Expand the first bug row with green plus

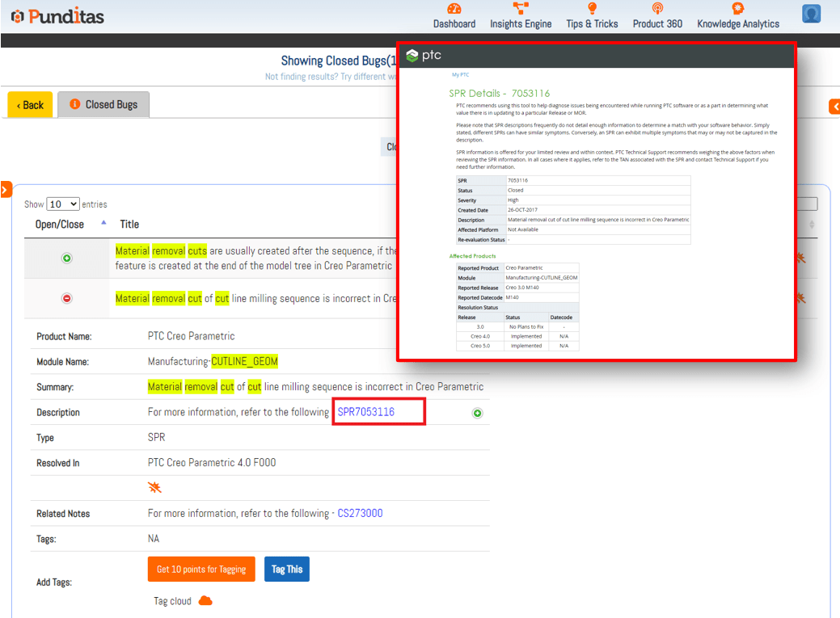pyautogui.click(x=67, y=259)
